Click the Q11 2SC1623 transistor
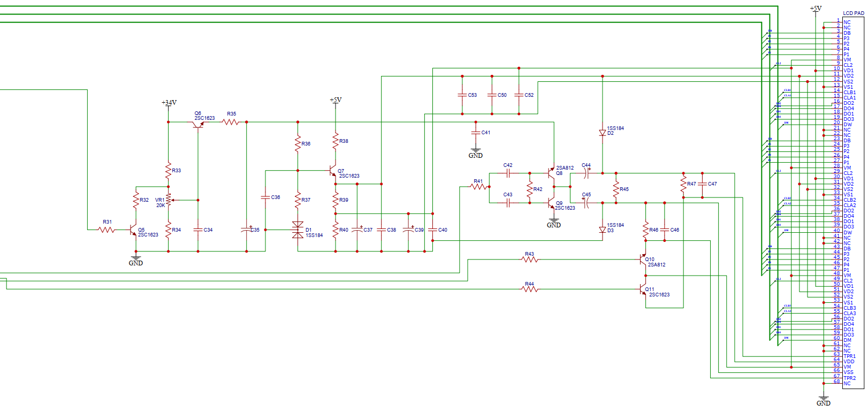The height and width of the screenshot is (412, 868). click(x=643, y=289)
